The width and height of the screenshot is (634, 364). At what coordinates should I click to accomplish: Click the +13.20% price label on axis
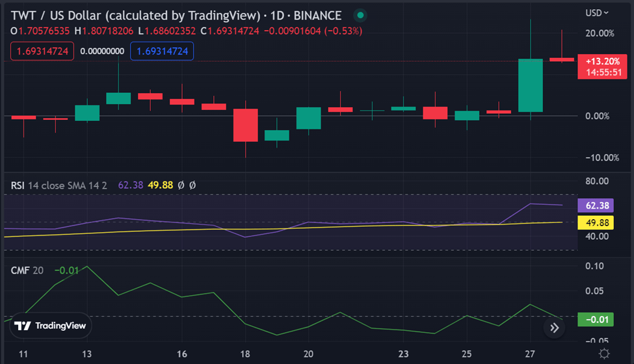602,67
